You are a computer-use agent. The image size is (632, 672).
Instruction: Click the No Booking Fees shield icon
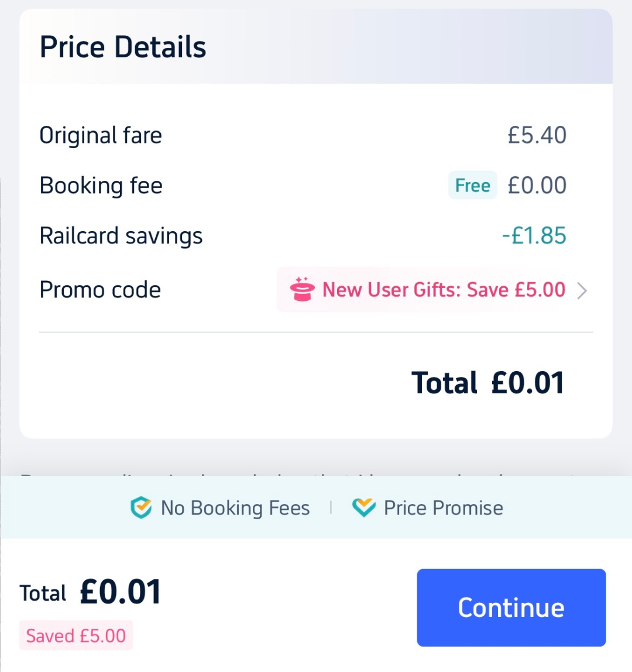pos(141,508)
